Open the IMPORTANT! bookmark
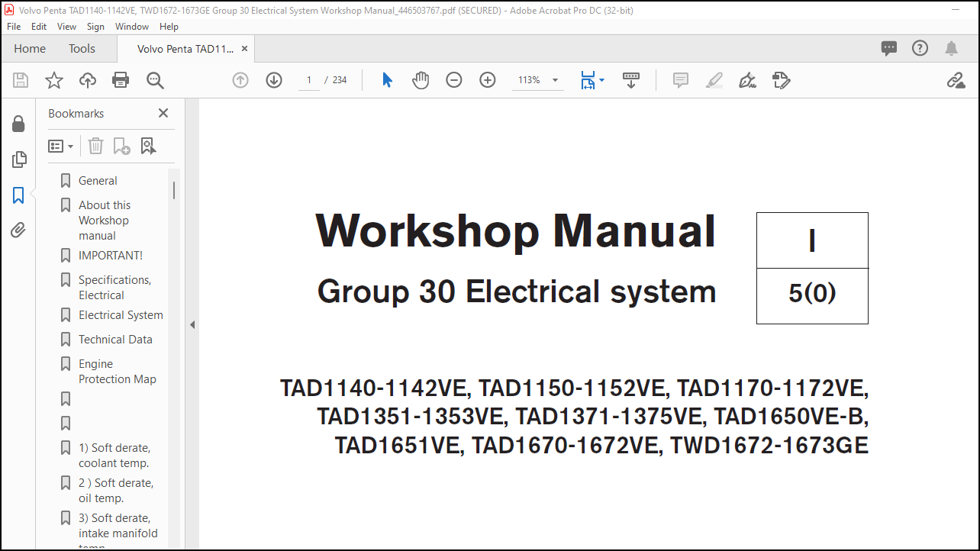Viewport: 980px width, 551px height. pos(111,256)
